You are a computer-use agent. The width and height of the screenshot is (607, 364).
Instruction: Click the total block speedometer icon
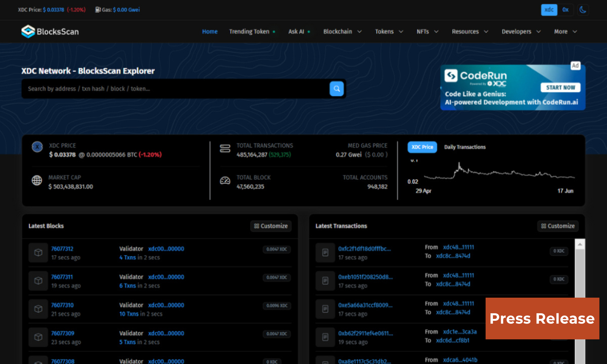pos(225,180)
